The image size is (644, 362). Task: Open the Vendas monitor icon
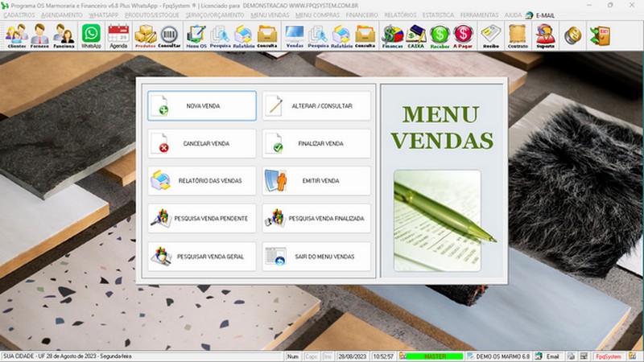(x=295, y=35)
